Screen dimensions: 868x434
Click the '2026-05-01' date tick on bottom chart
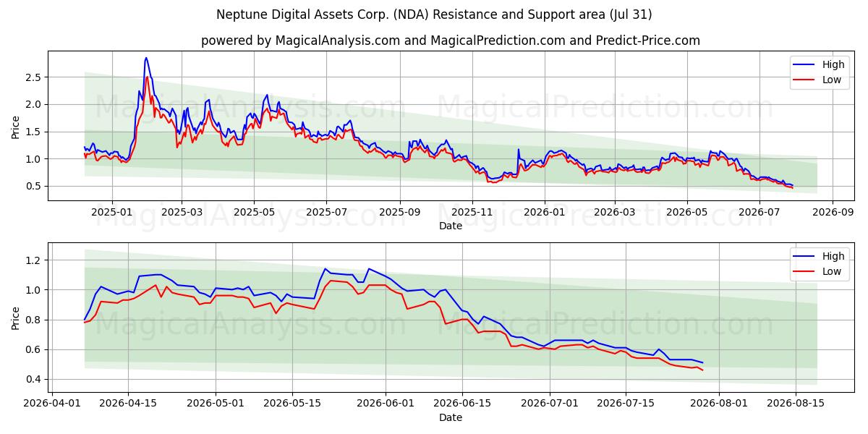[x=216, y=404]
